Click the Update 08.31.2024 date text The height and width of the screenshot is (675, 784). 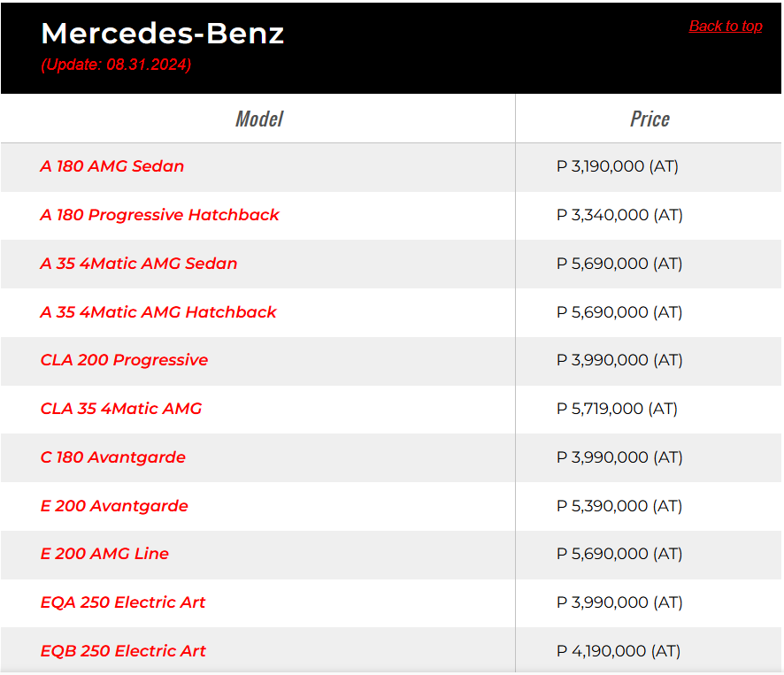116,65
